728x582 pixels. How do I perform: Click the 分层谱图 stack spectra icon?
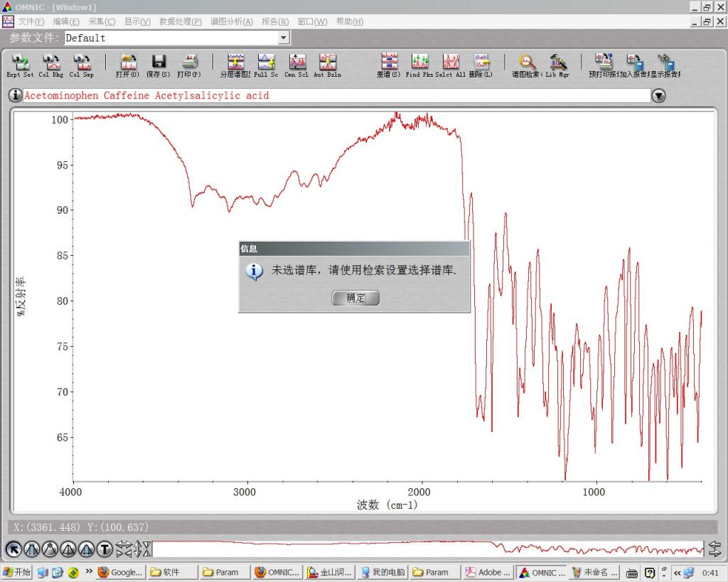235,65
